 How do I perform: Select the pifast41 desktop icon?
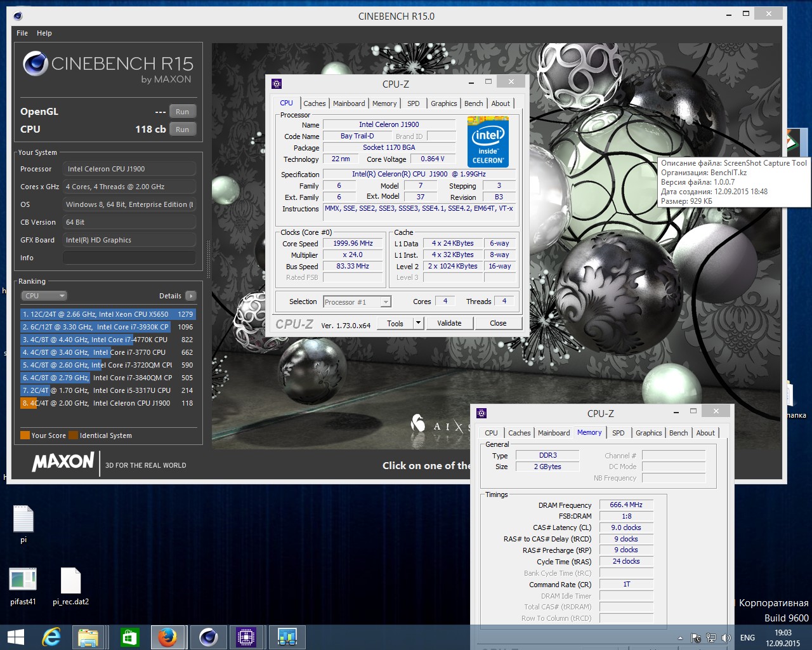[x=23, y=587]
